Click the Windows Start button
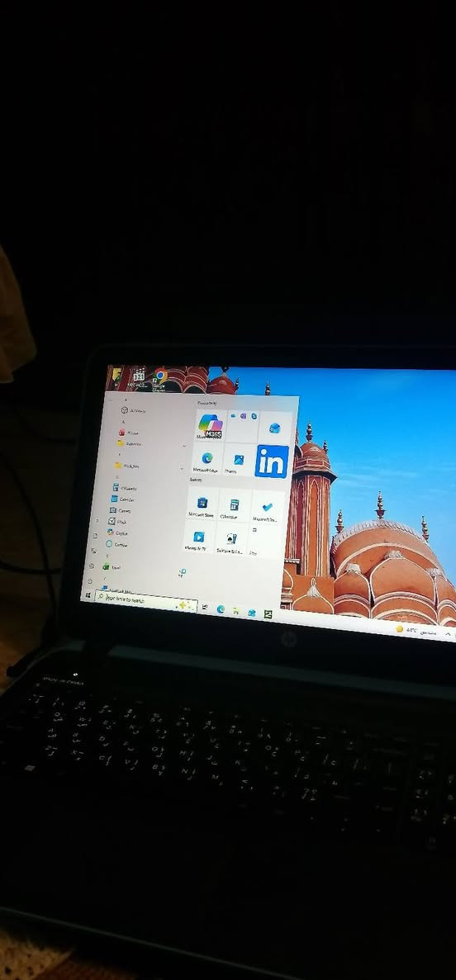Image resolution: width=456 pixels, height=980 pixels. pyautogui.click(x=87, y=594)
